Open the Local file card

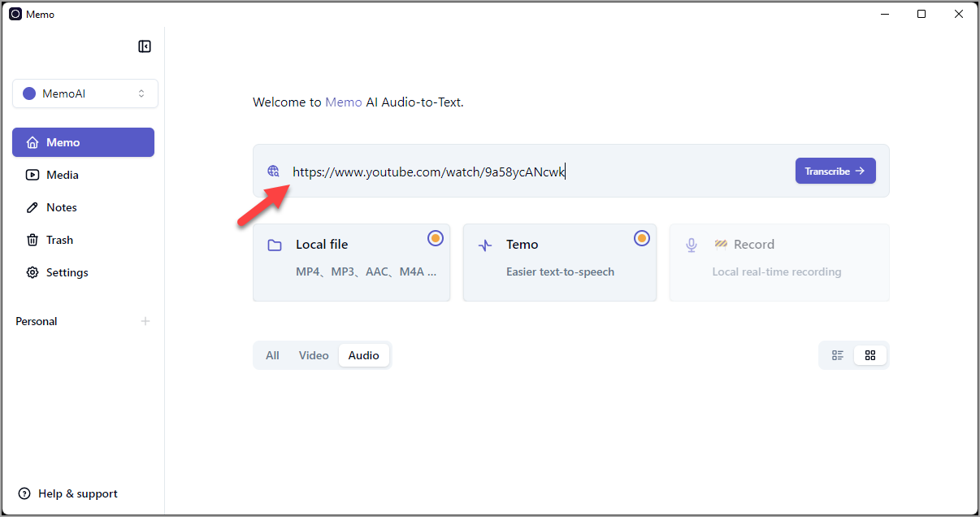pyautogui.click(x=351, y=263)
